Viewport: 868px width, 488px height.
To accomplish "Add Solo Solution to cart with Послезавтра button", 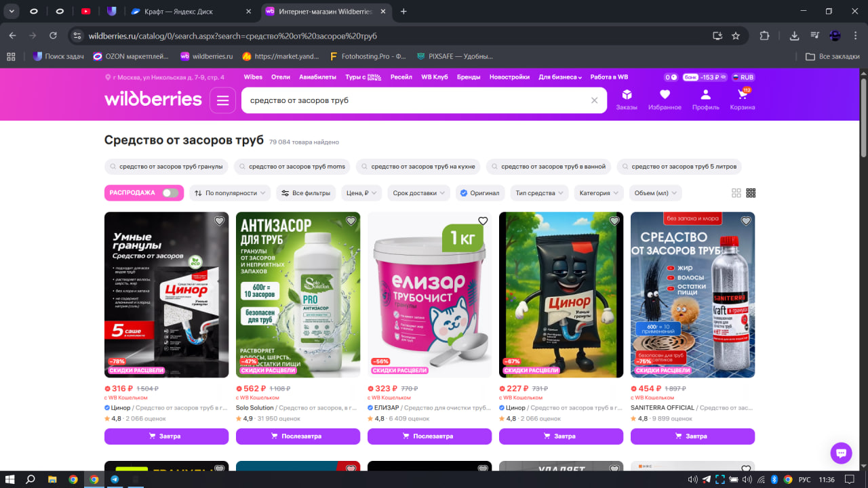I will pyautogui.click(x=298, y=436).
